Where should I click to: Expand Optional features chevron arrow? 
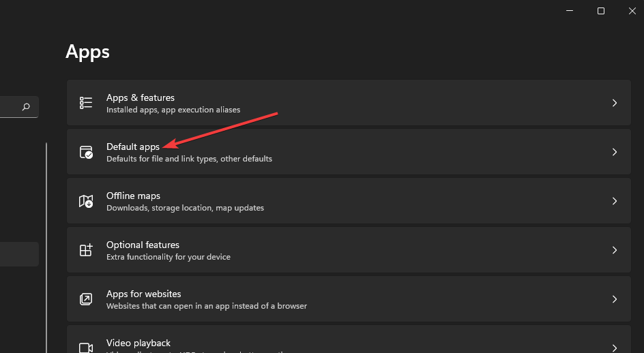614,250
